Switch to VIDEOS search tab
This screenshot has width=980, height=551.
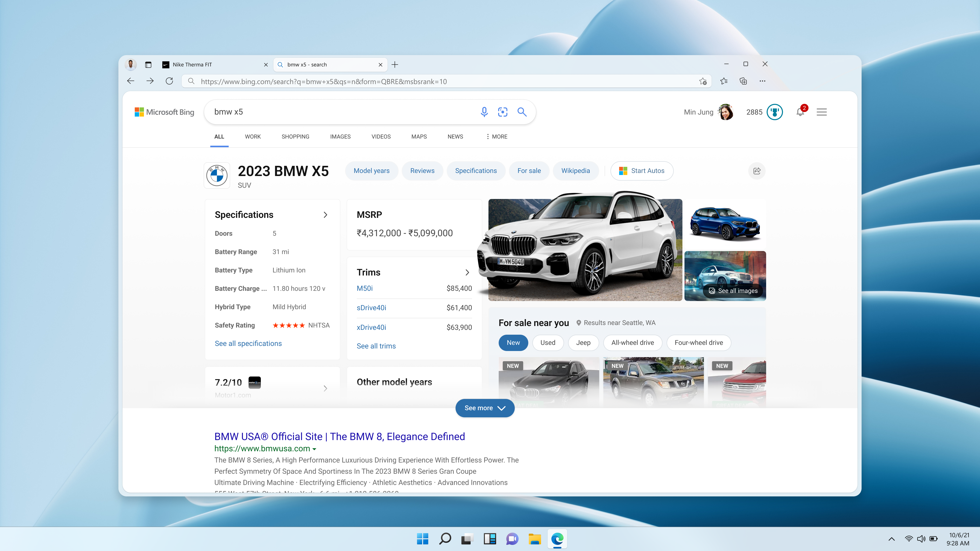click(x=381, y=136)
